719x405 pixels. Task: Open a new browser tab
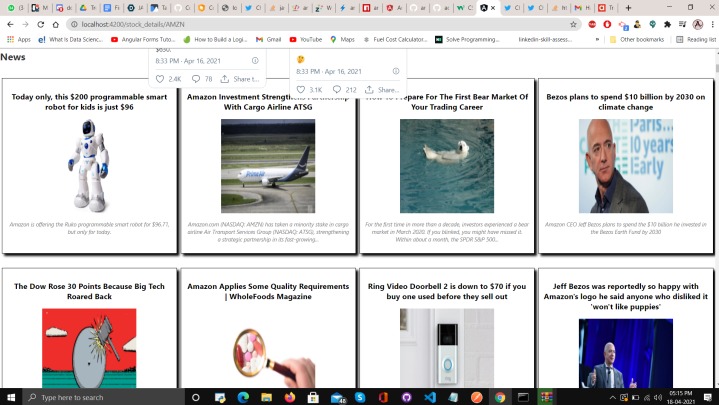pyautogui.click(x=628, y=8)
